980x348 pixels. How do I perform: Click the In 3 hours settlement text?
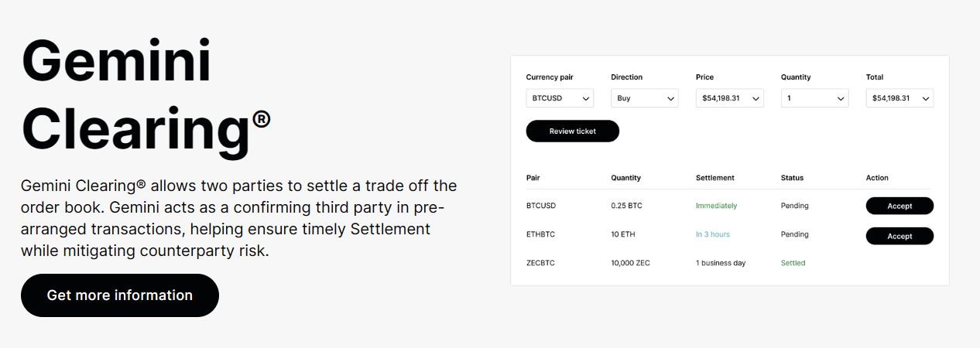(x=712, y=234)
